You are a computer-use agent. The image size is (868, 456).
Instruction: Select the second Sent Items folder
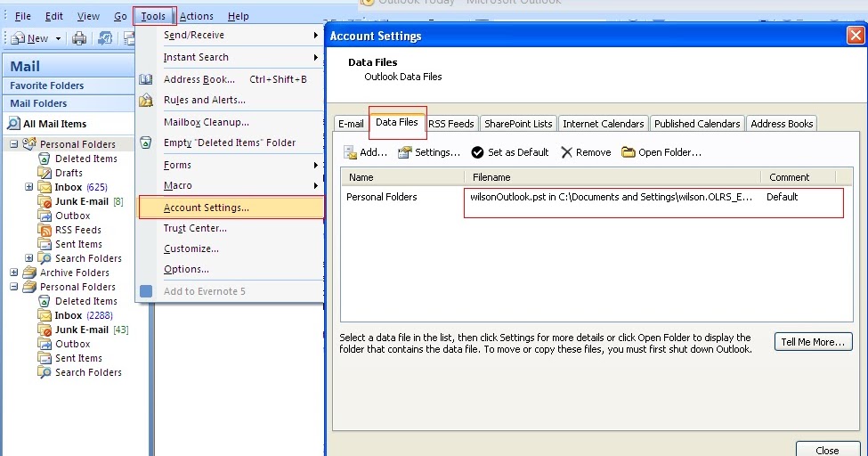click(x=78, y=359)
